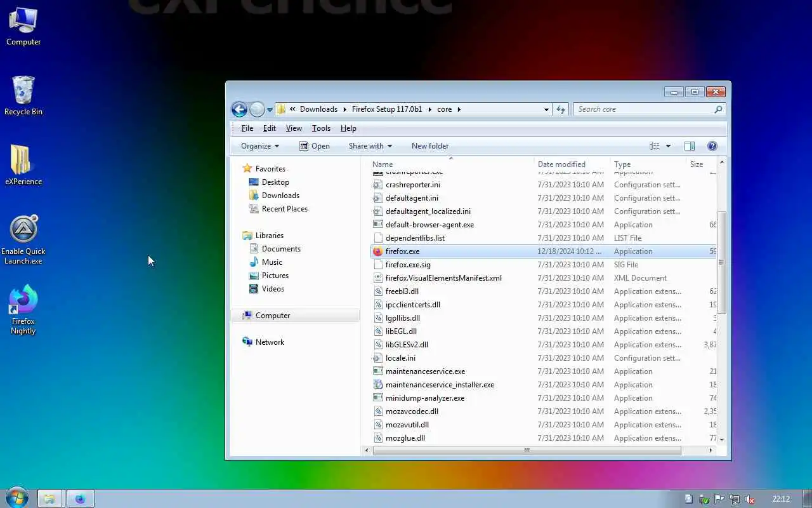Select the firefox.exe.sig file
This screenshot has width=812, height=508.
(408, 265)
